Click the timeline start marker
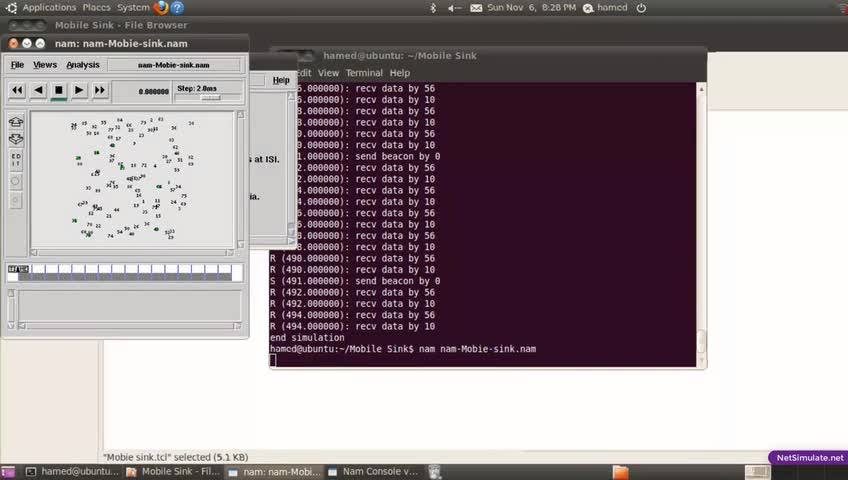Screen dimensions: 848x480 point(18,269)
